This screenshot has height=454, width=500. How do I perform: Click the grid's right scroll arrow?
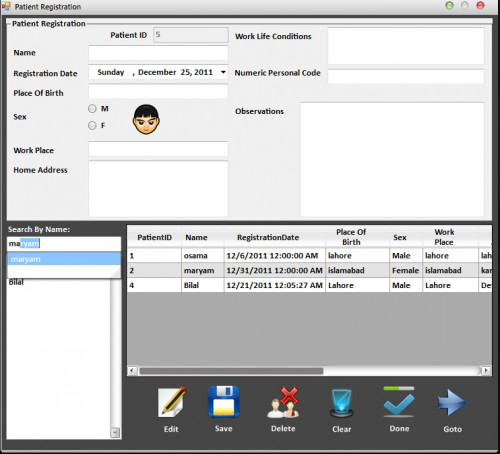pos(486,370)
